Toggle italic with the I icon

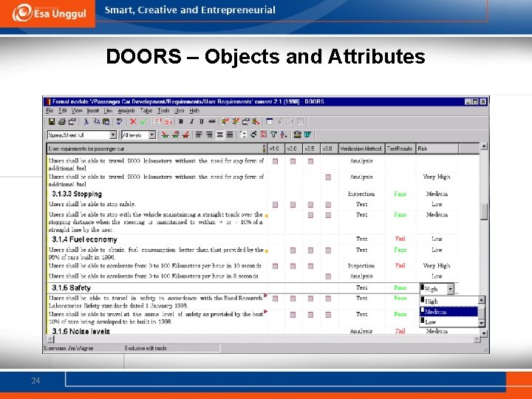tap(191, 121)
